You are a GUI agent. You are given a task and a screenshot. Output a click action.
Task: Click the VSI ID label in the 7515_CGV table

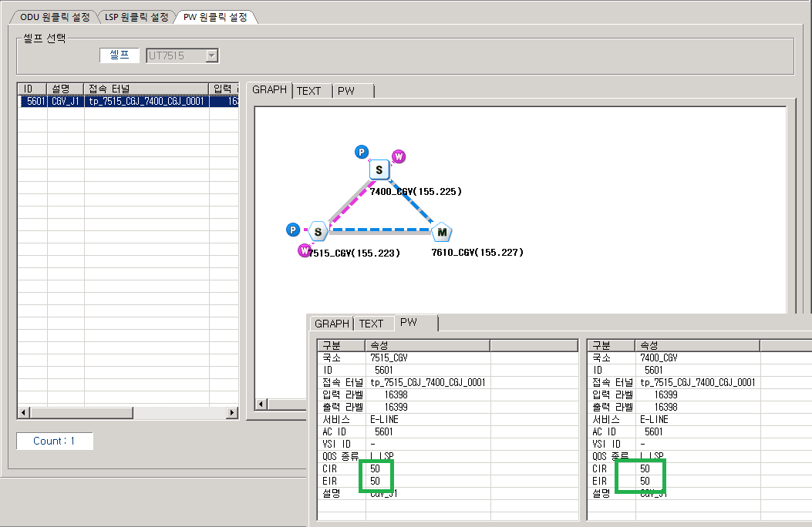pos(337,445)
